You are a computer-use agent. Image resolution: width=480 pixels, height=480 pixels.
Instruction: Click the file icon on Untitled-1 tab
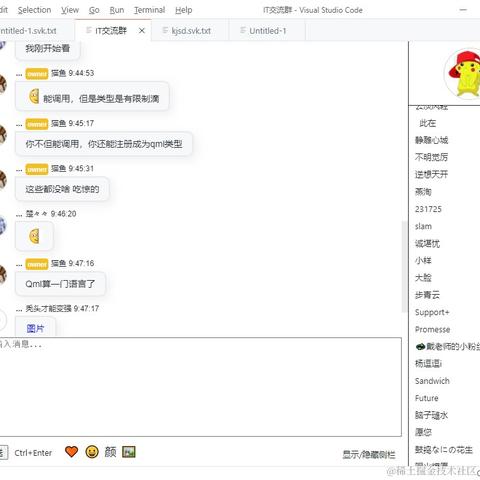click(x=243, y=30)
